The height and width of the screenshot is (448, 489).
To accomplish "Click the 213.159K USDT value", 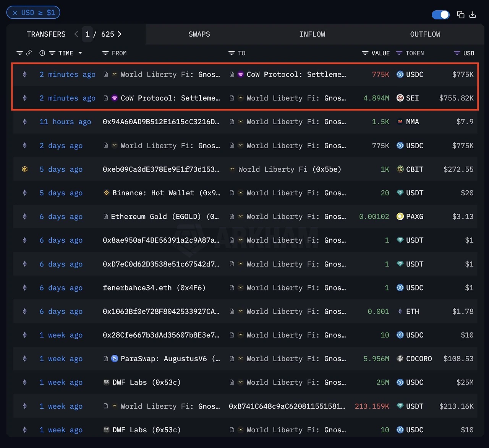I will 372,406.
